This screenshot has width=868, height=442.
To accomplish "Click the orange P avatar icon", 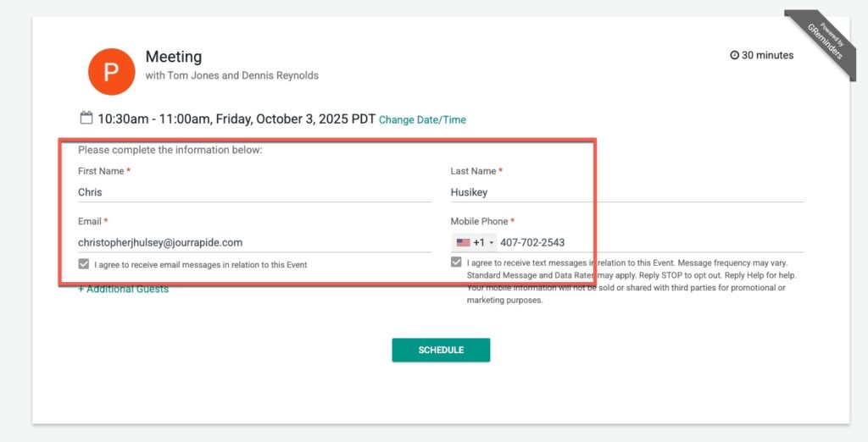I will (111, 72).
